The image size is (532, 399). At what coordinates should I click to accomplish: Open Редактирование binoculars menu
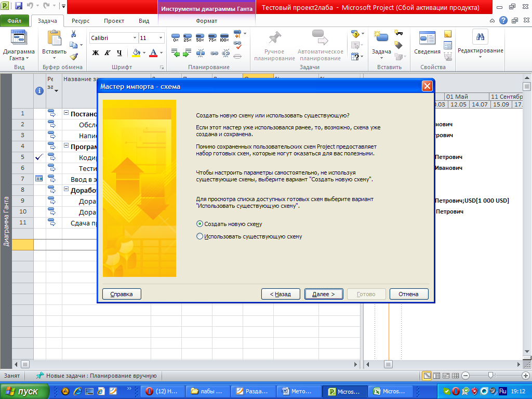click(480, 44)
